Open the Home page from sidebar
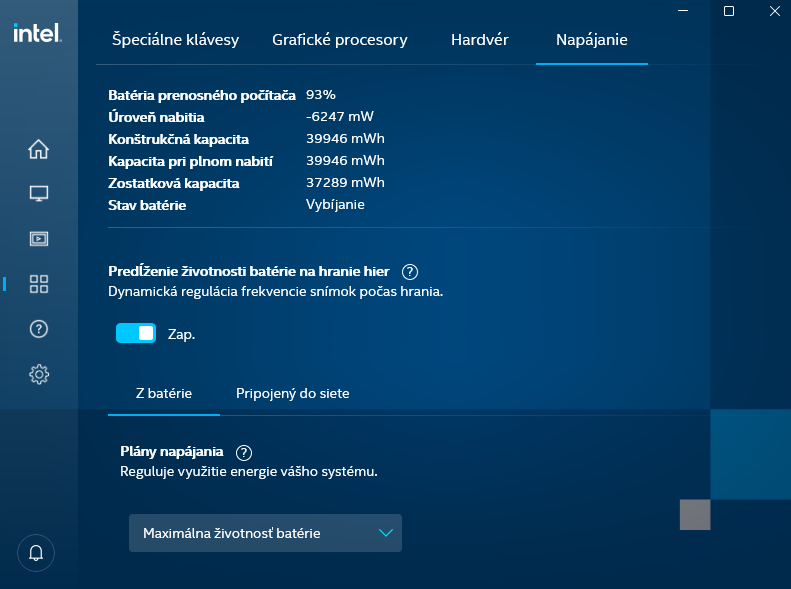791x589 pixels. click(38, 149)
